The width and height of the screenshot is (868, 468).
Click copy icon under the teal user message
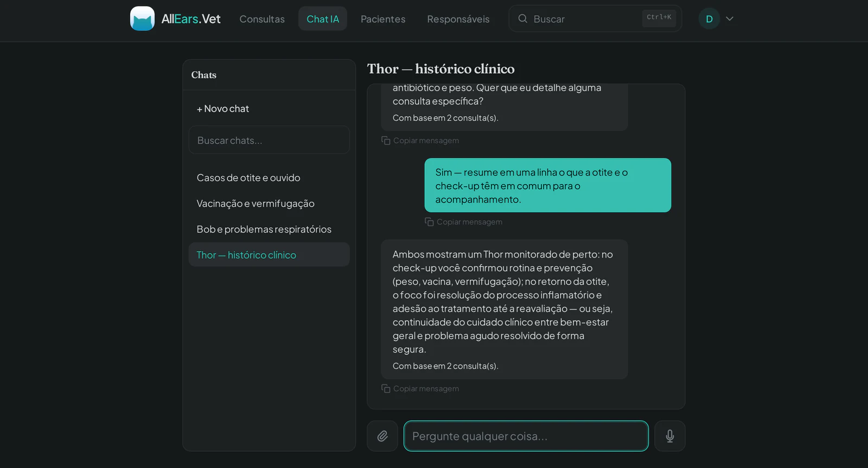pyautogui.click(x=429, y=222)
